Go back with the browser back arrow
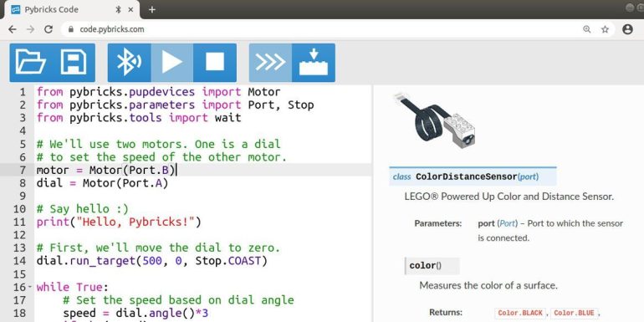This screenshot has width=644, height=322. coord(13,29)
